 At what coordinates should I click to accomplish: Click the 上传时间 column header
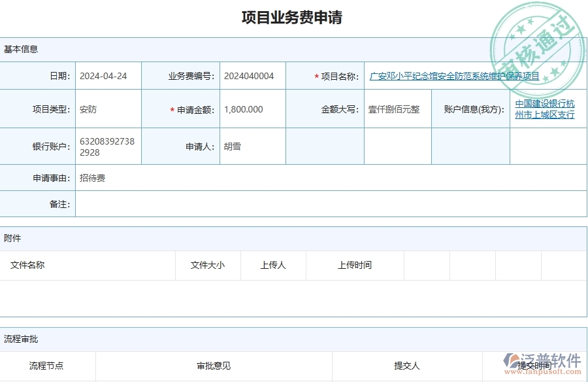pos(355,265)
